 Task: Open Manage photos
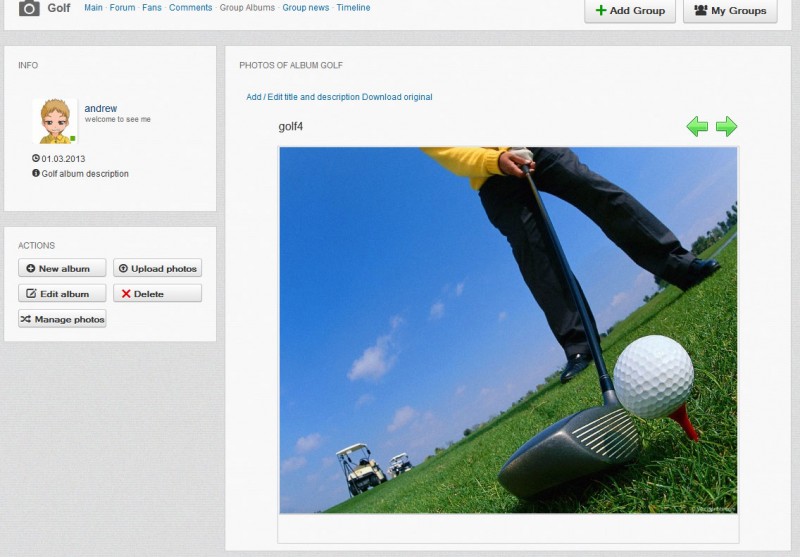62,319
